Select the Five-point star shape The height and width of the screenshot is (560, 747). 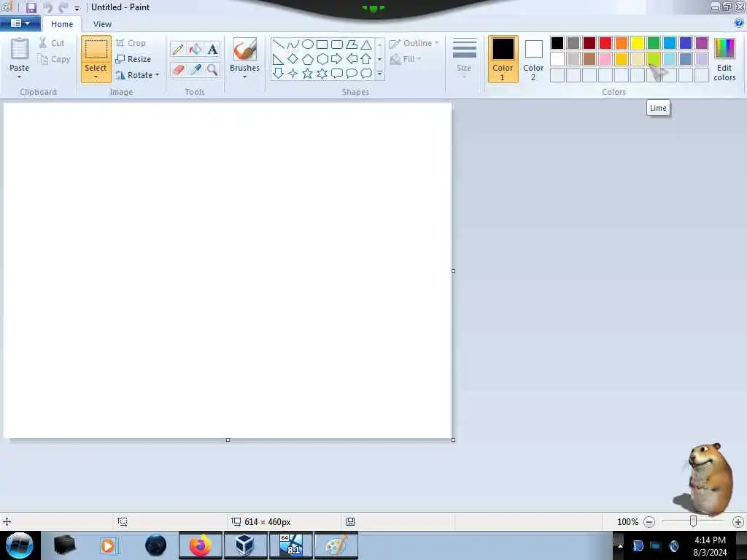308,74
